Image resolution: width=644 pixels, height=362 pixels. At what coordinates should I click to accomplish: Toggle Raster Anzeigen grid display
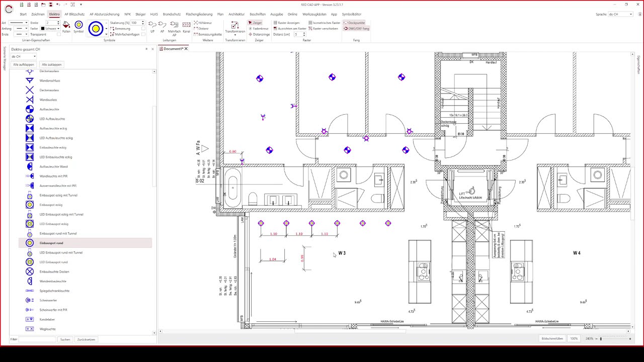coord(287,23)
